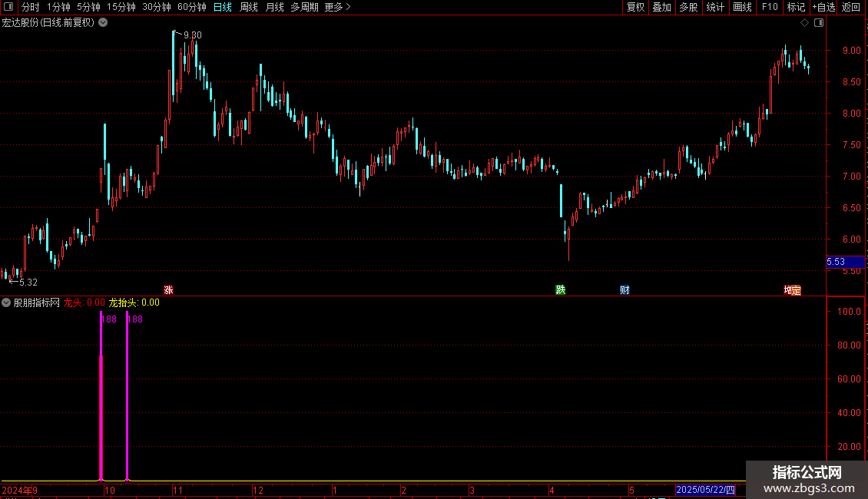Click the 龙头 indicator value label
Image resolution: width=868 pixels, height=499 pixels.
84,302
